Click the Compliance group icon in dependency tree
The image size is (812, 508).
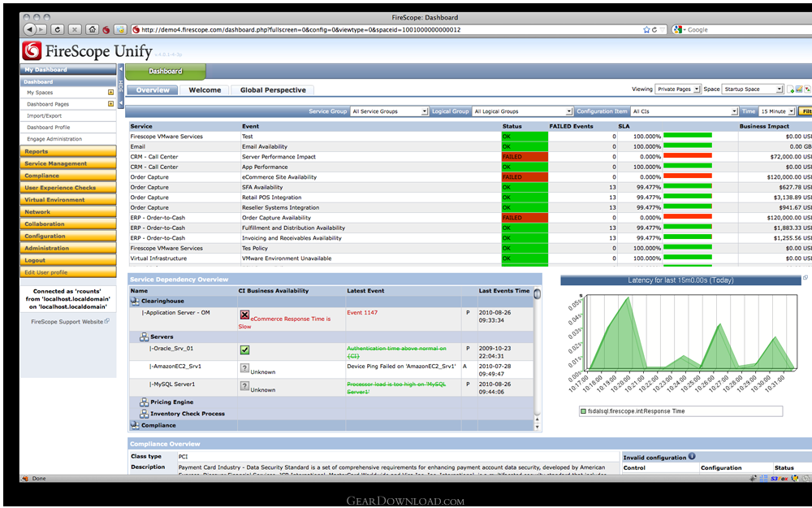[135, 425]
